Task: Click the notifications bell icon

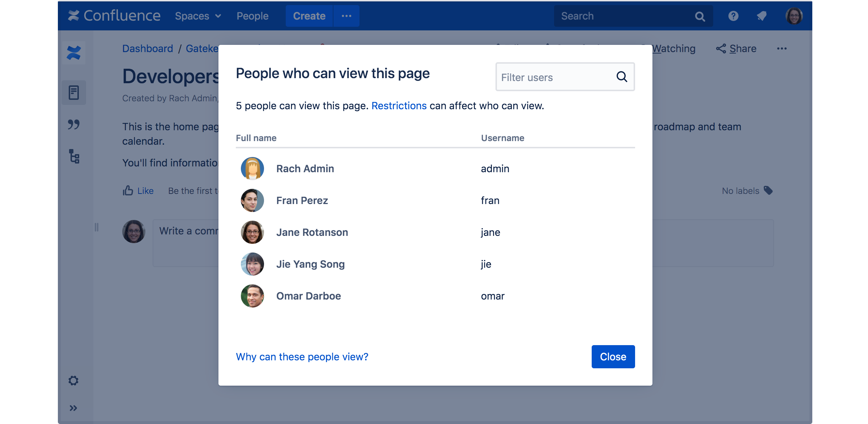Action: (x=763, y=16)
